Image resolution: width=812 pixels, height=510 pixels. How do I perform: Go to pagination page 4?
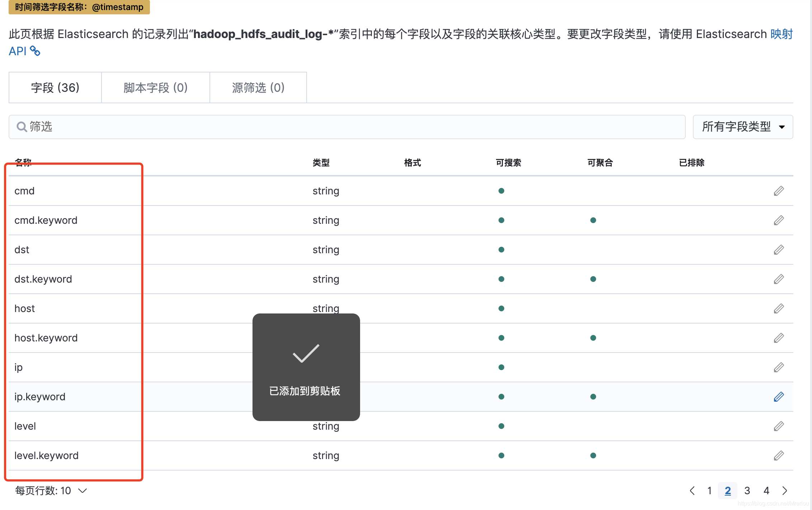(x=766, y=491)
